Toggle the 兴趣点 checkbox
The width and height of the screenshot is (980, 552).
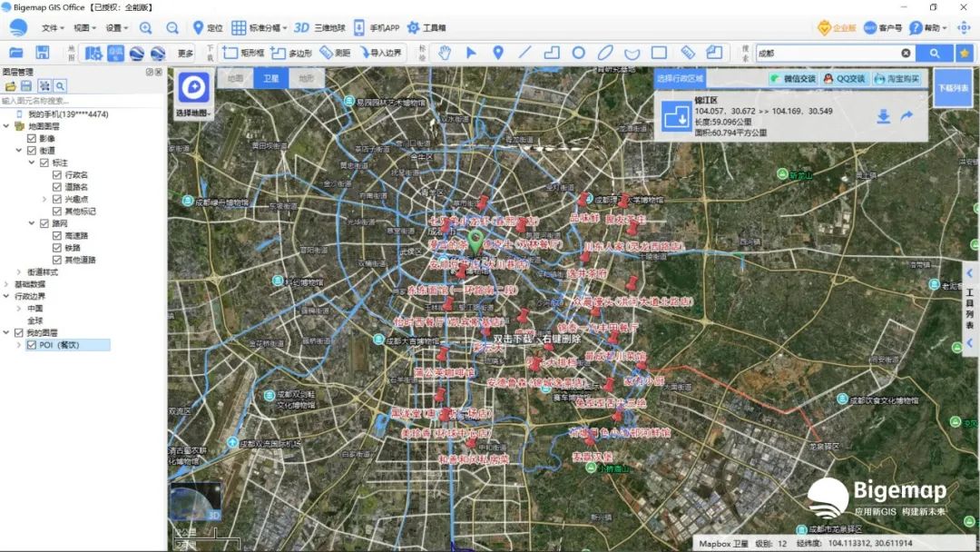(57, 199)
